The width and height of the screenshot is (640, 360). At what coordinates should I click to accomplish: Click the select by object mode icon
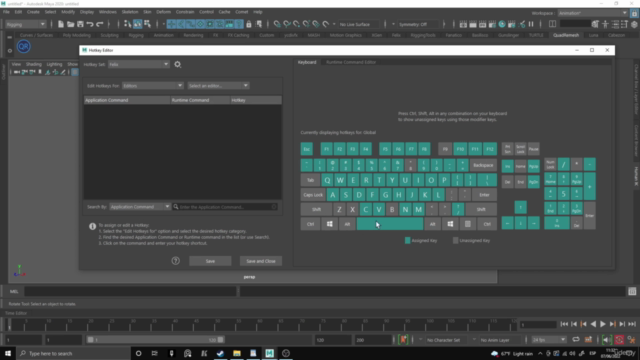(x=138, y=24)
